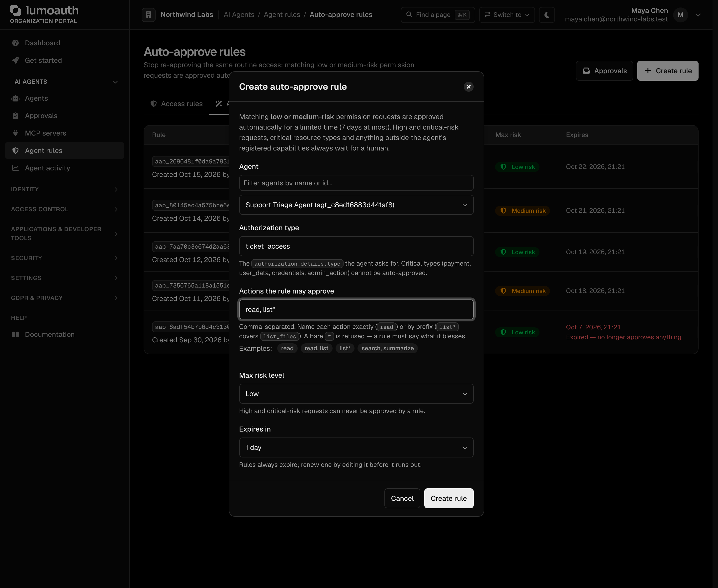718x588 pixels.
Task: Pick the 'read' example chip
Action: pyautogui.click(x=287, y=348)
